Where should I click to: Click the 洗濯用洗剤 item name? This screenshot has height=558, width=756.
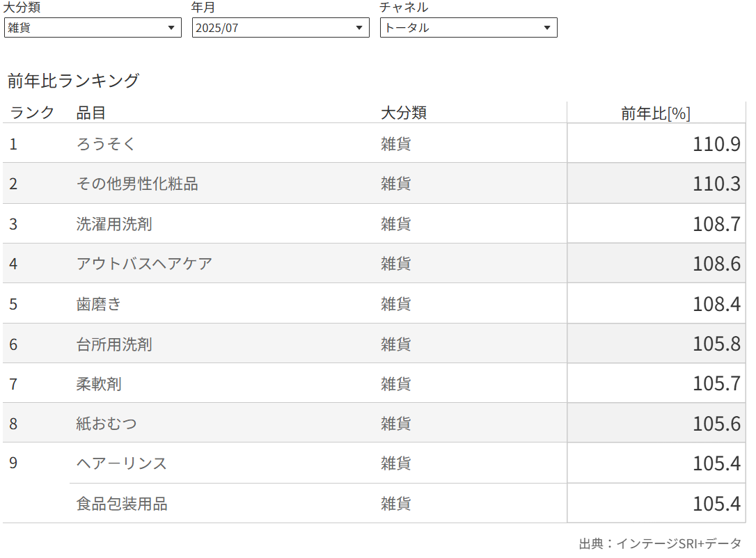click(114, 224)
